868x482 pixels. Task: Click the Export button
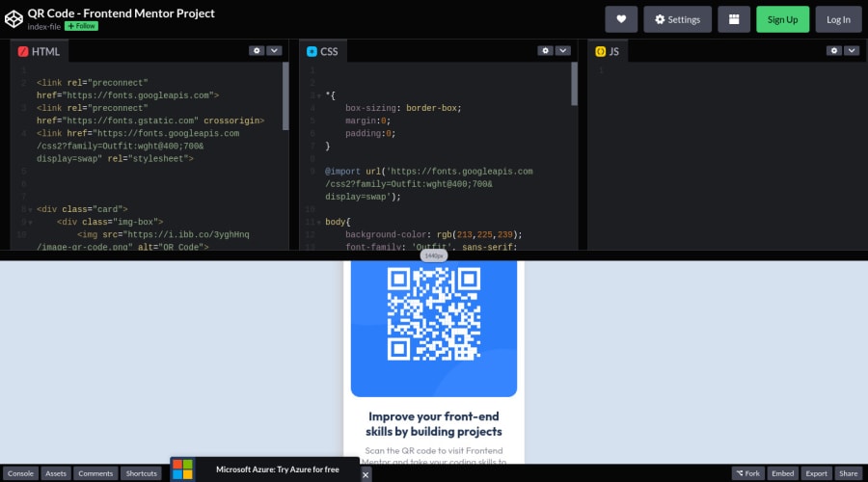point(816,473)
